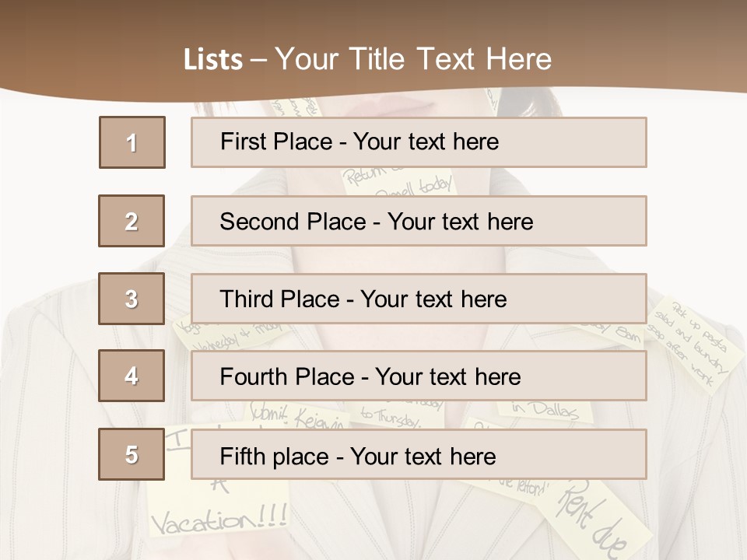Image resolution: width=747 pixels, height=560 pixels.
Task: Select the number 2 box
Action: pyautogui.click(x=132, y=221)
